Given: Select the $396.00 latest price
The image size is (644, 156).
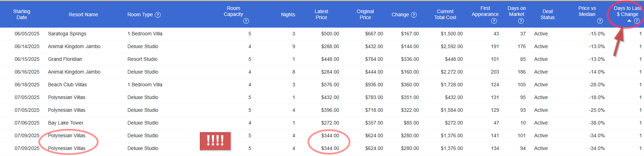Looking at the screenshot, I should pyautogui.click(x=330, y=110).
